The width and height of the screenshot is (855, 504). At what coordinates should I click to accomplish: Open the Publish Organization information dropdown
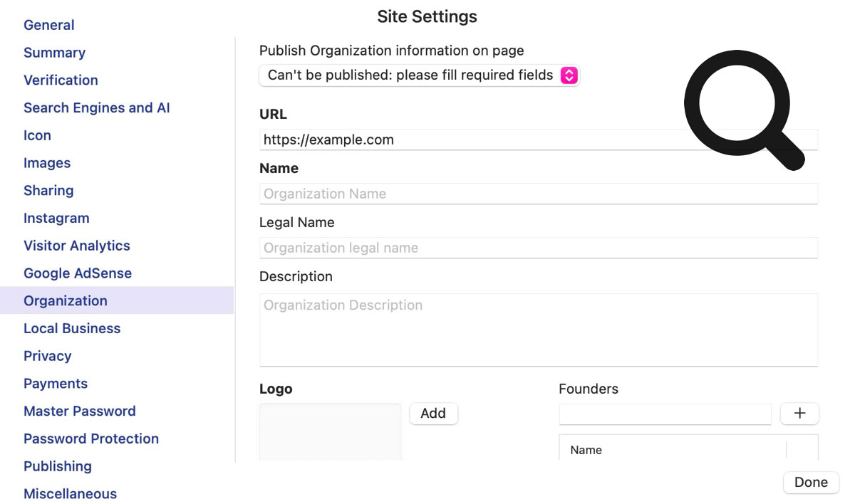coord(419,75)
